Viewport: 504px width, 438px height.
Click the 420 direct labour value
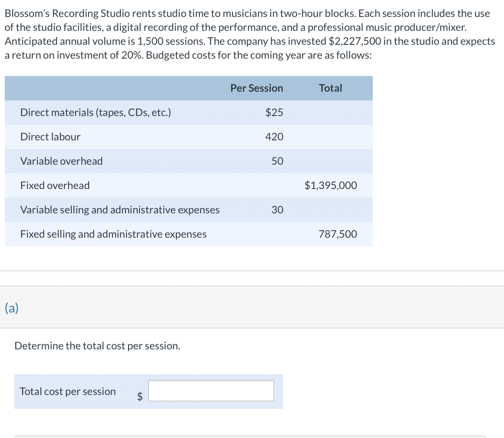click(x=274, y=137)
